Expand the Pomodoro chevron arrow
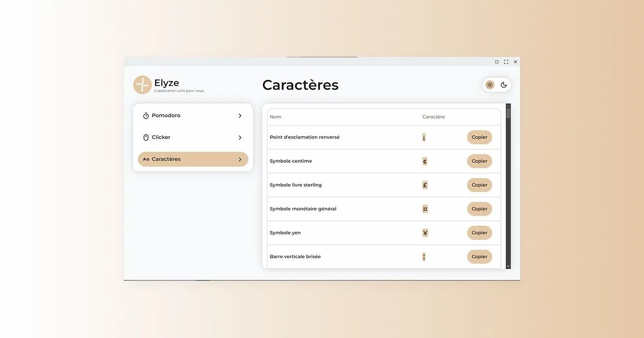 pos(240,116)
